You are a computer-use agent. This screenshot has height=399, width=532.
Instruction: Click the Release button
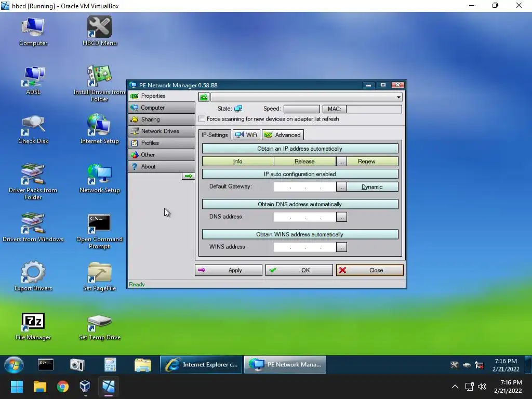304,162
